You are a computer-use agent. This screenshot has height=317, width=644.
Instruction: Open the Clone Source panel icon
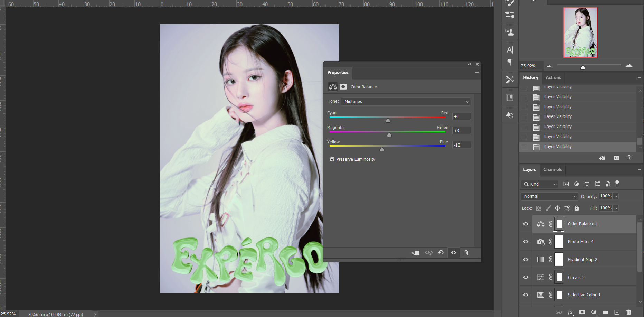(x=510, y=32)
